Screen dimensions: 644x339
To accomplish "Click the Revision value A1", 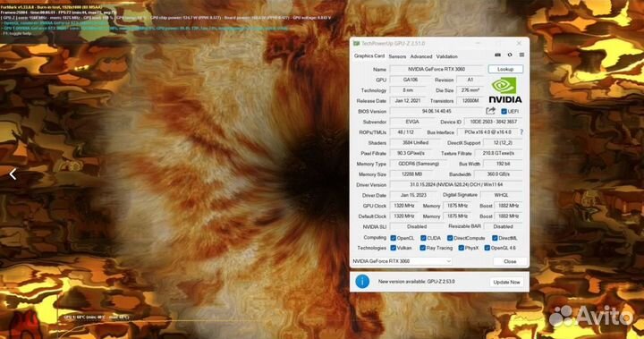I will coord(470,80).
